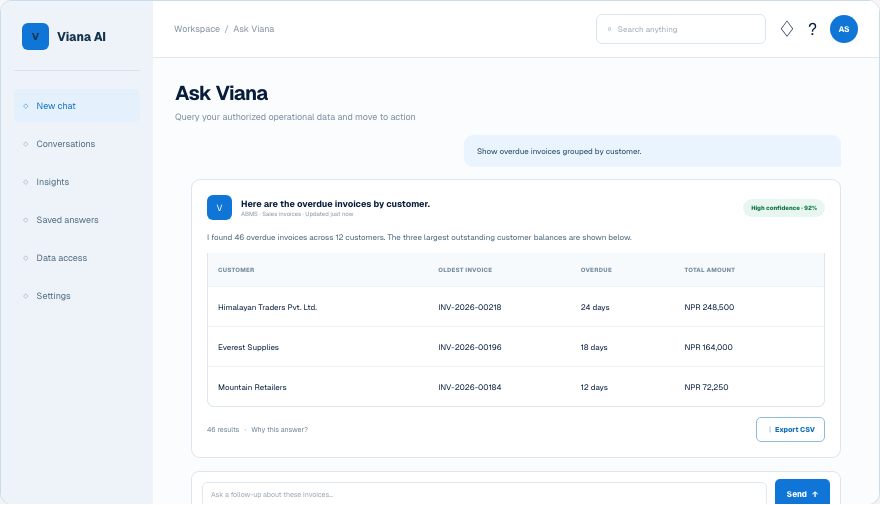Click amount NPR 72,250
Screen dimensions: 880x505
click(706, 387)
